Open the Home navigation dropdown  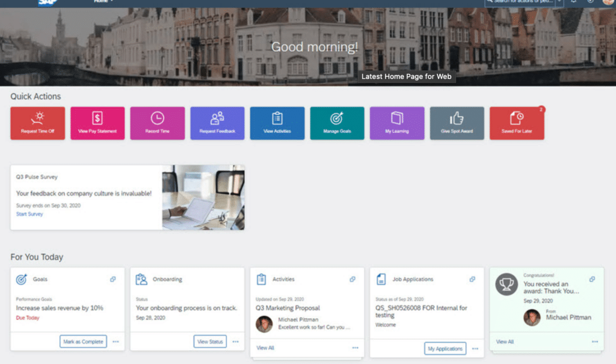pos(102,2)
